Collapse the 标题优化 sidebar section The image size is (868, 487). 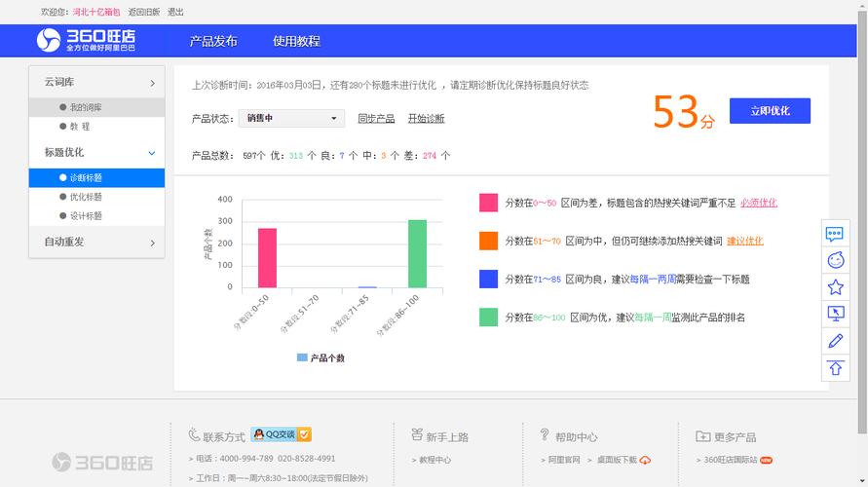pyautogui.click(x=96, y=152)
